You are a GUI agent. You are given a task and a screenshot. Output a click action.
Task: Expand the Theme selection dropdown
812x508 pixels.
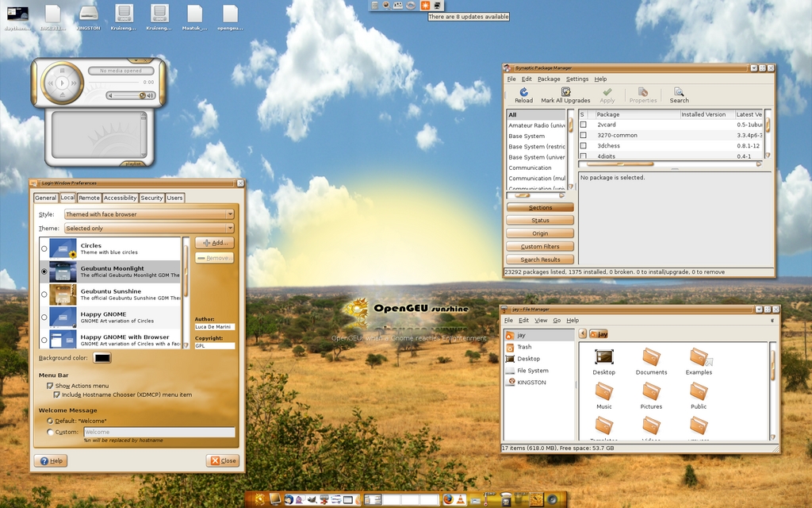(x=149, y=229)
